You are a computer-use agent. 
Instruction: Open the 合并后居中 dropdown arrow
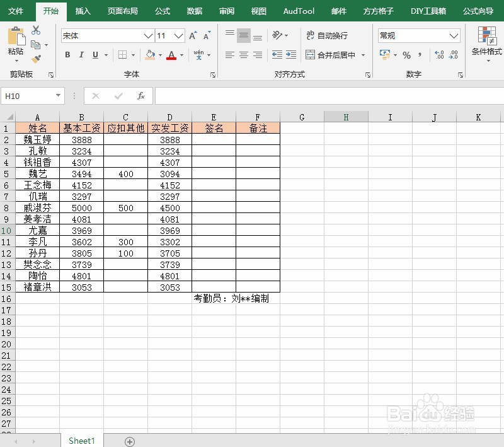pos(364,55)
